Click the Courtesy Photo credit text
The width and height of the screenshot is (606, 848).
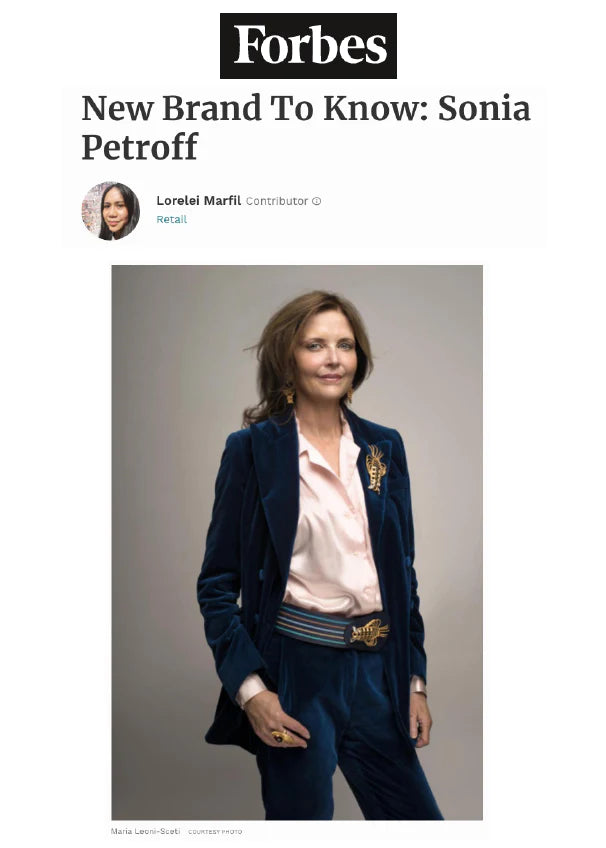click(x=215, y=832)
